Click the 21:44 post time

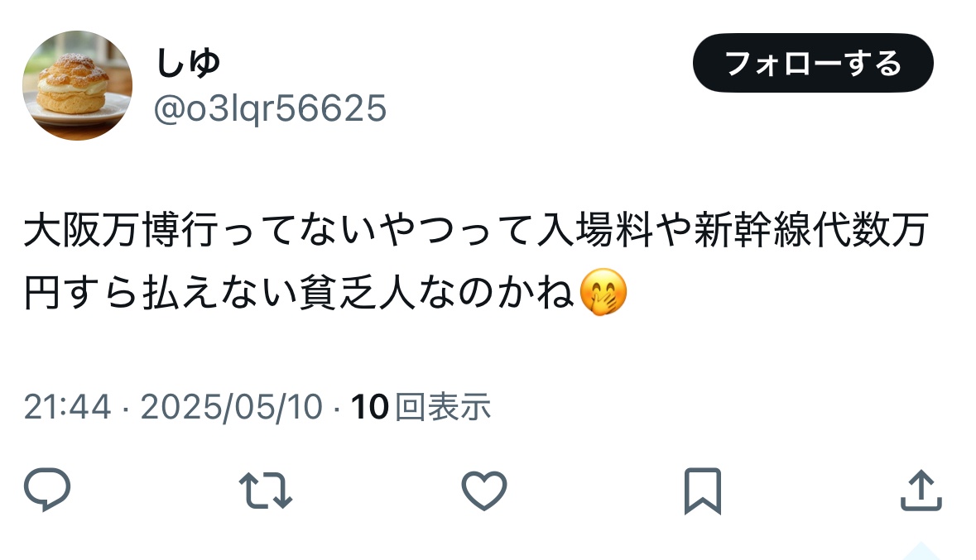[67, 407]
